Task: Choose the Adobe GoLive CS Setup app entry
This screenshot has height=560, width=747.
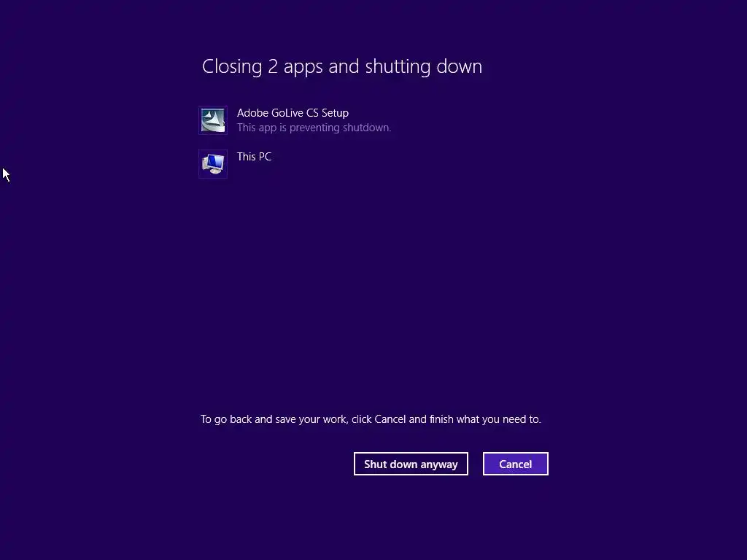Action: click(295, 120)
